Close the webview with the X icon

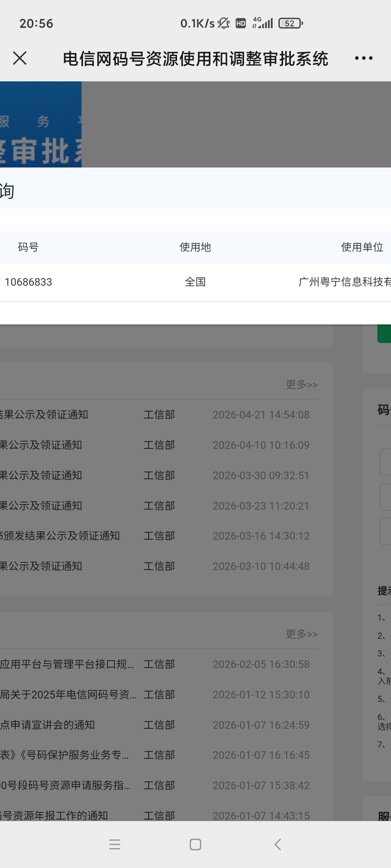click(20, 58)
